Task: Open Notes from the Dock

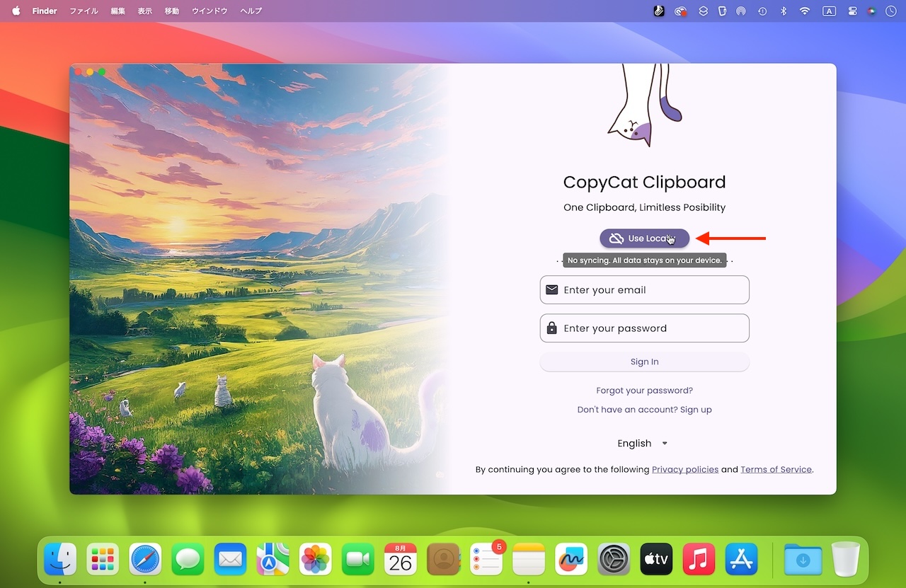Action: 529,560
